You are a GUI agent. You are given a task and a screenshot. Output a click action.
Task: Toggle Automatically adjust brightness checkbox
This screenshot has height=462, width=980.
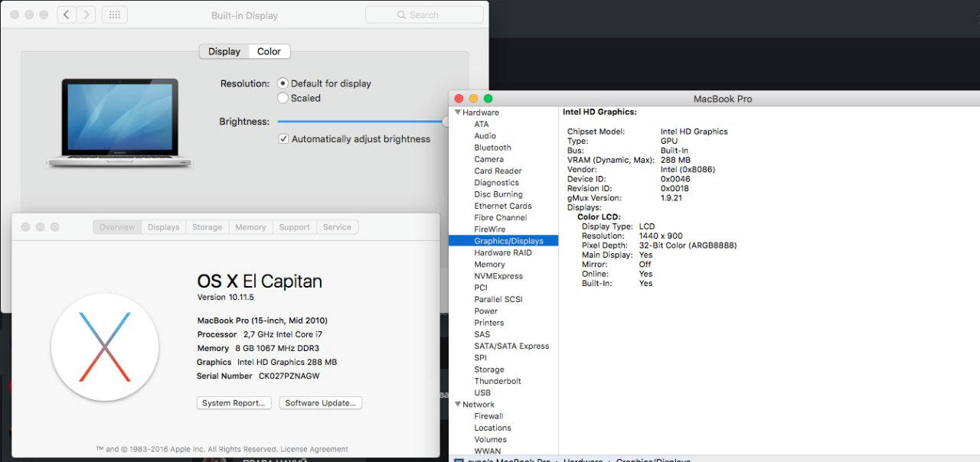coord(283,139)
